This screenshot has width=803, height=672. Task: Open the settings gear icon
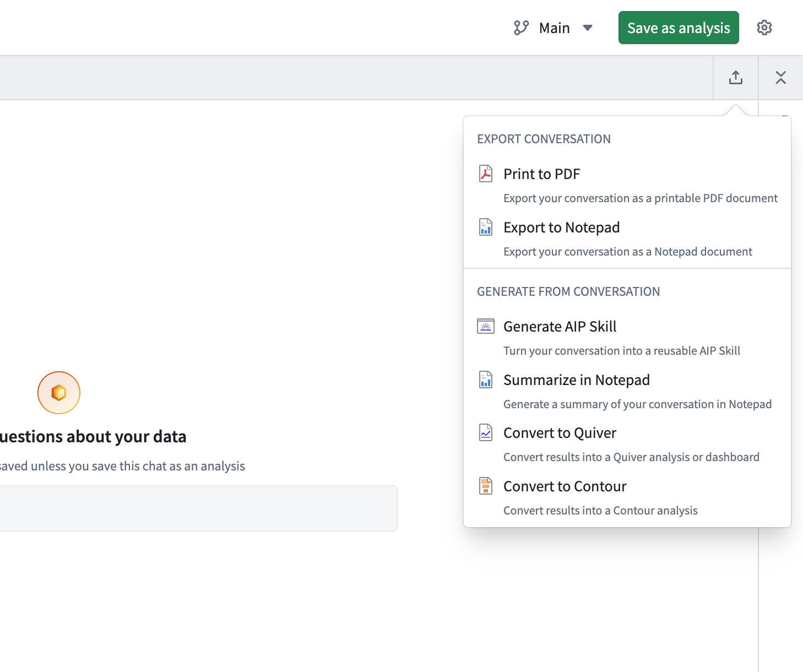pyautogui.click(x=764, y=28)
